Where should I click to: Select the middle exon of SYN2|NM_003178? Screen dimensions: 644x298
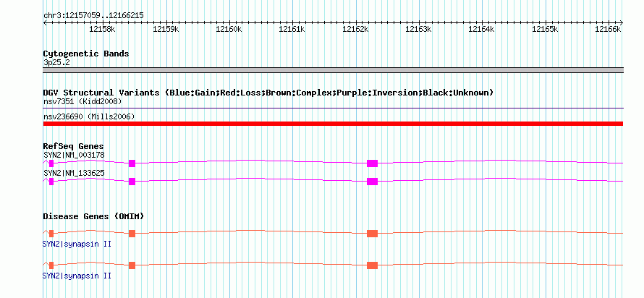[x=132, y=163]
